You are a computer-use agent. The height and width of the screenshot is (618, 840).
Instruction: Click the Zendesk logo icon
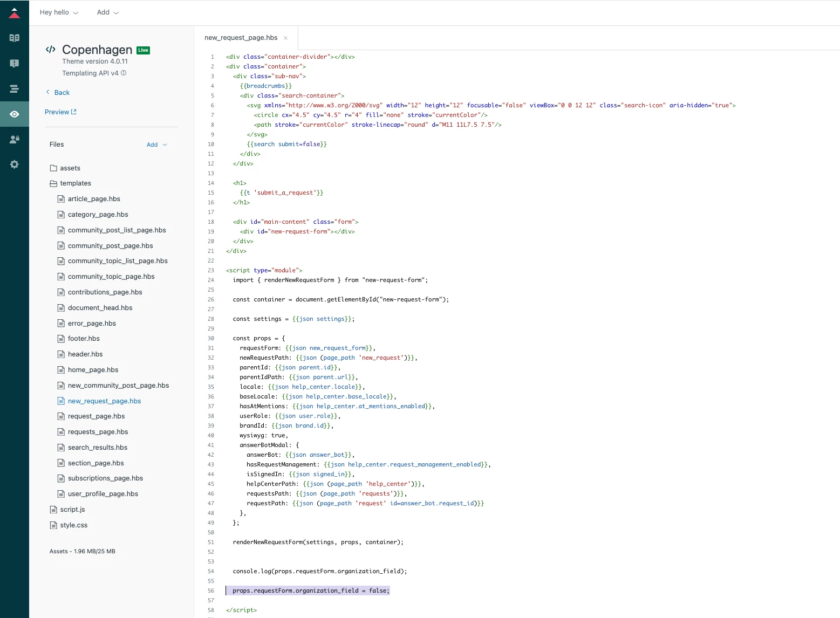coord(15,13)
